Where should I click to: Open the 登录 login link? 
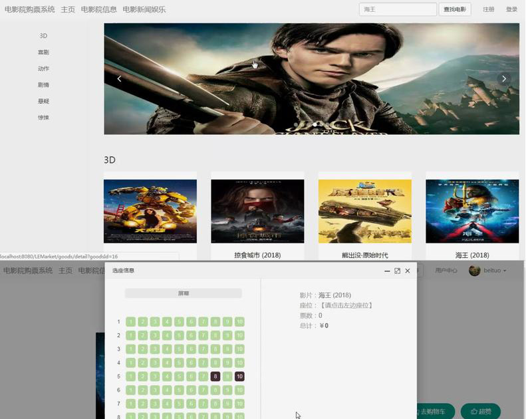[511, 9]
